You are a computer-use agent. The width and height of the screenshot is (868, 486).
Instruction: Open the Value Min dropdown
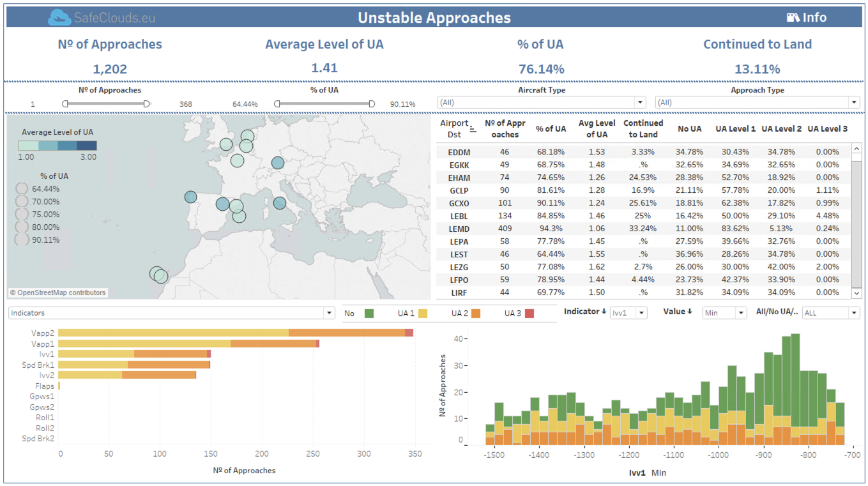[x=724, y=313]
